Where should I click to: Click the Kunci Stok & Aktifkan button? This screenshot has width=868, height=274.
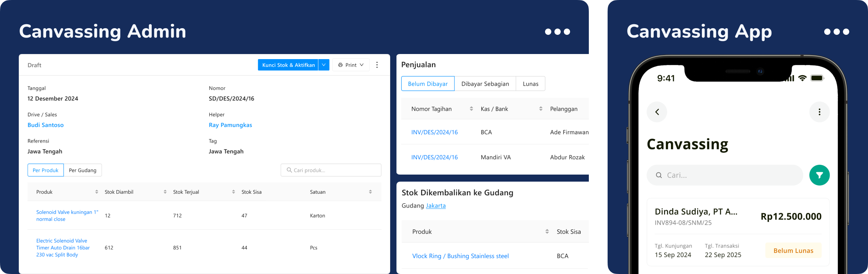coord(288,65)
